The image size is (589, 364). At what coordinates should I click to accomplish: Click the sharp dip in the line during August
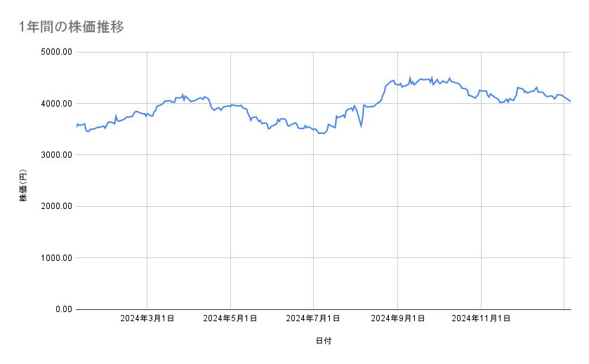(x=361, y=127)
